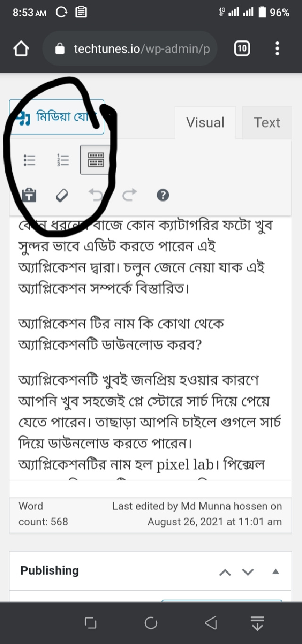
Task: Toggle the editor toolbar kitchen sink
Action: click(96, 160)
